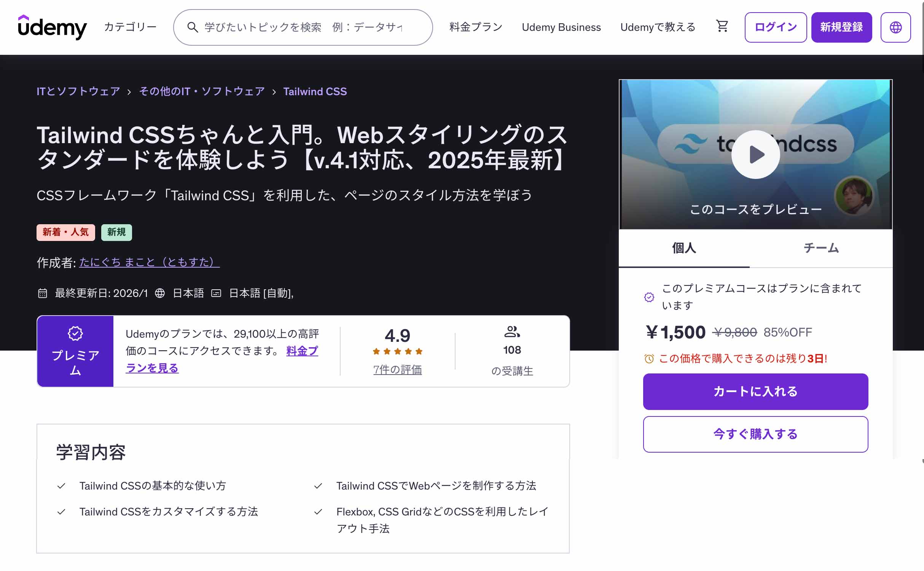Click the instructor avatar on the video thumbnail
Image resolution: width=924 pixels, height=571 pixels.
tap(855, 196)
